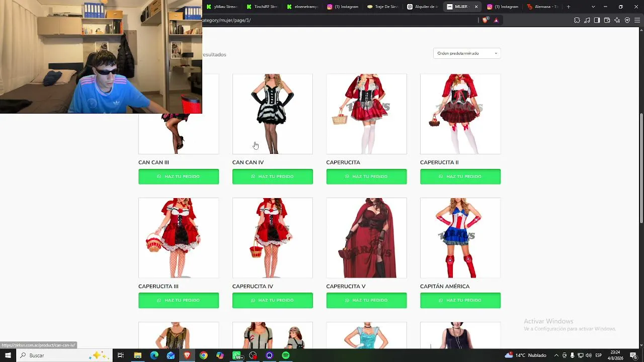Open the CAPERUCITA costume image
The width and height of the screenshot is (644, 362).
coord(366,114)
